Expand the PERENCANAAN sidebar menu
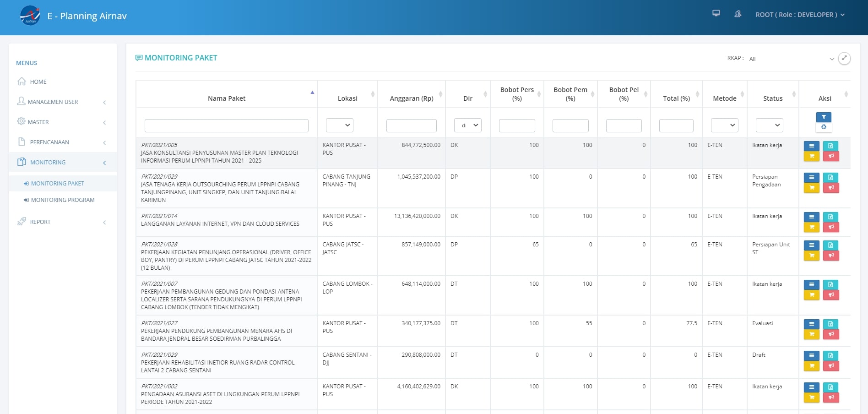The width and height of the screenshot is (868, 414). (x=49, y=142)
